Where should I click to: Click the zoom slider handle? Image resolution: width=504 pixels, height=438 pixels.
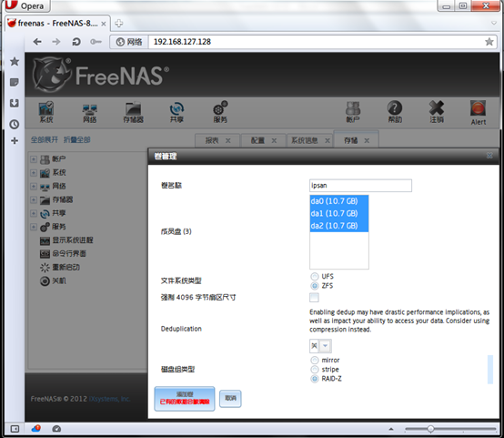click(x=430, y=429)
